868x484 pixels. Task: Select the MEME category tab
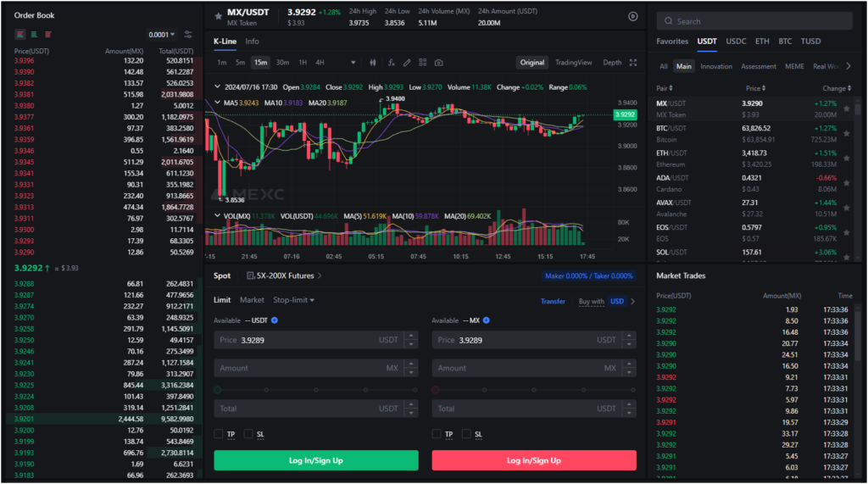[794, 66]
